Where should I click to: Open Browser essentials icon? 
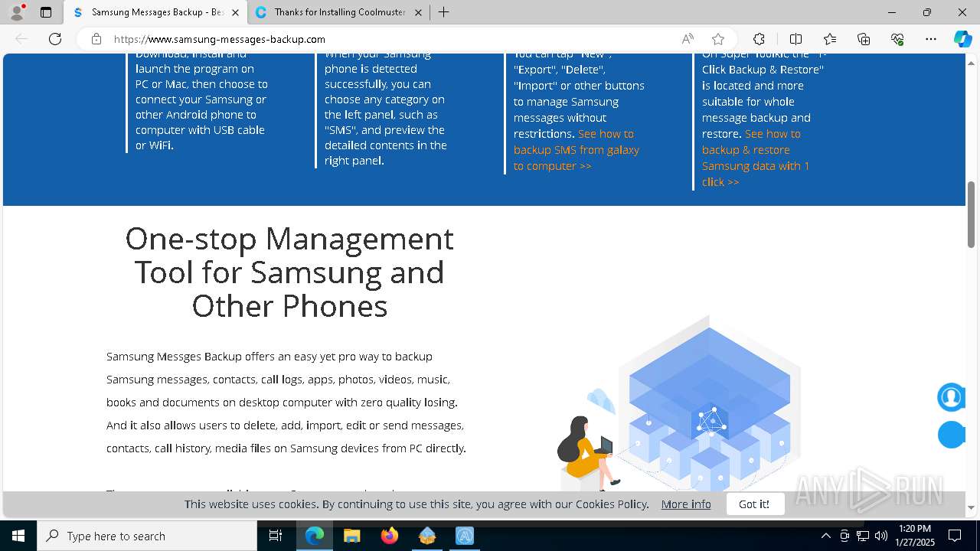tap(897, 39)
